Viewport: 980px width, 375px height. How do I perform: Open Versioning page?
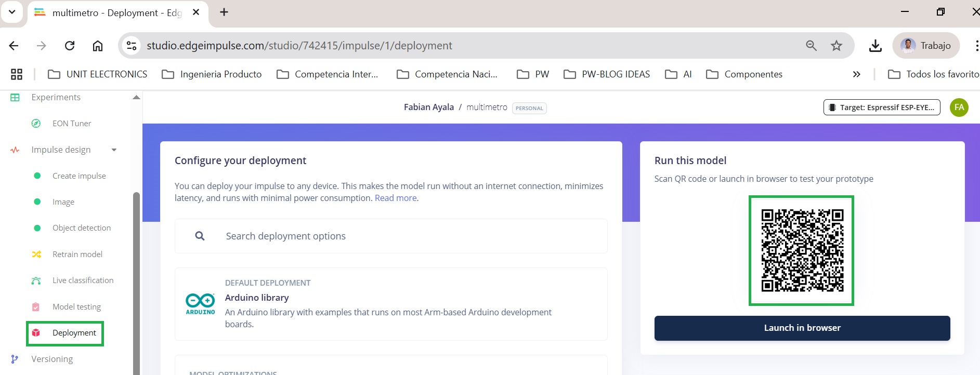pos(52,359)
